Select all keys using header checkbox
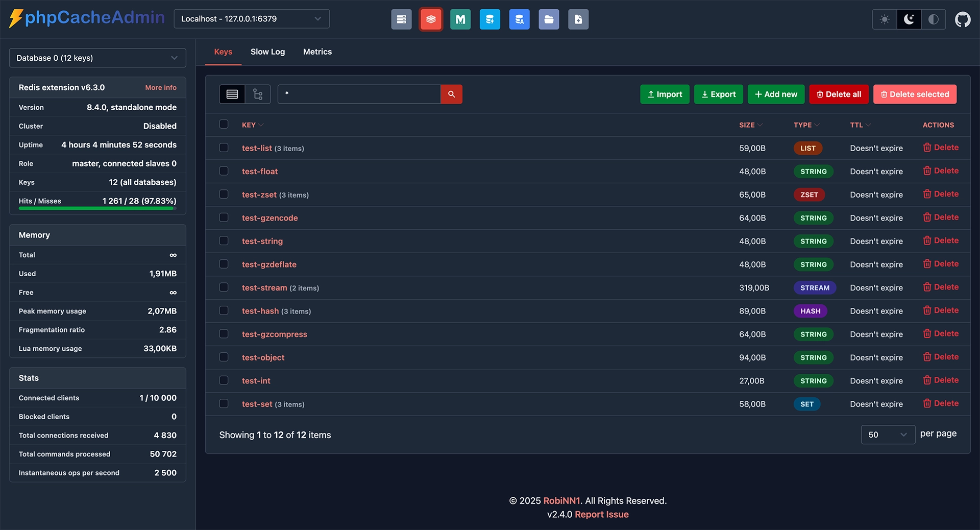The image size is (980, 530). tap(224, 124)
